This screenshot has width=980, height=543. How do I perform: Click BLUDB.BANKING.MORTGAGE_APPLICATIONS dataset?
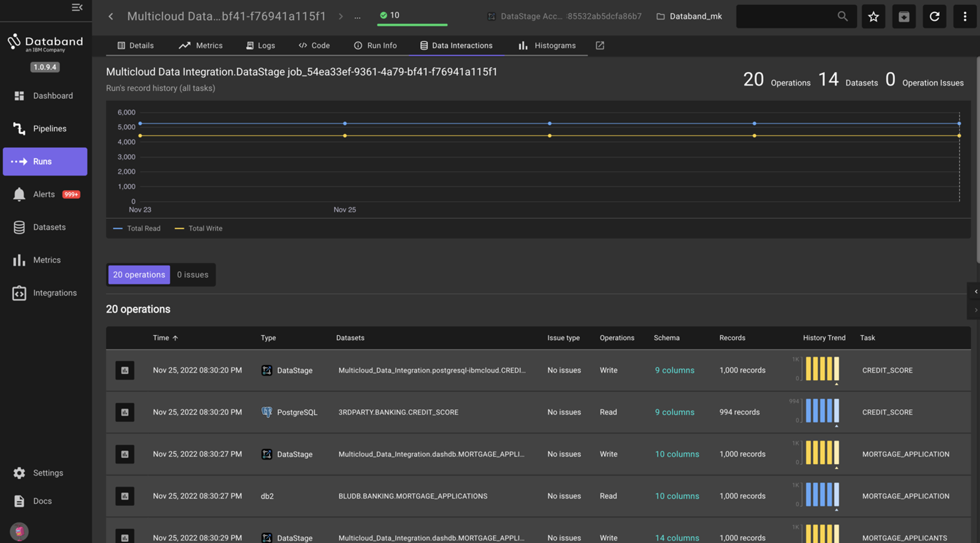coord(413,496)
